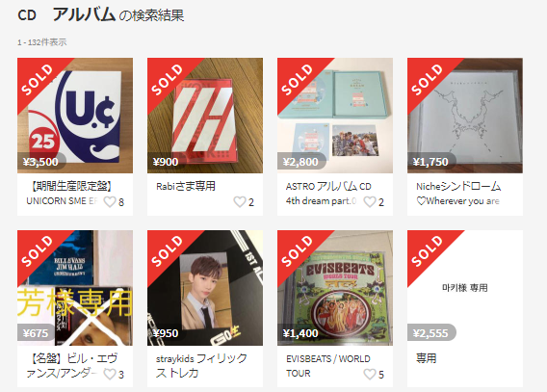Click the 【期間生産限定盤】 title link
Screen dimensions: 547x392
coord(71,186)
